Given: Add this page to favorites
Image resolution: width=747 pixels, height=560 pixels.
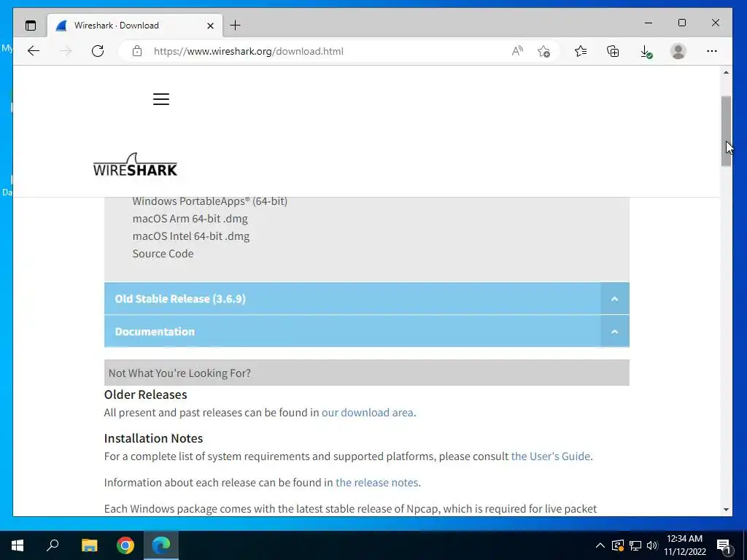Looking at the screenshot, I should click(543, 51).
